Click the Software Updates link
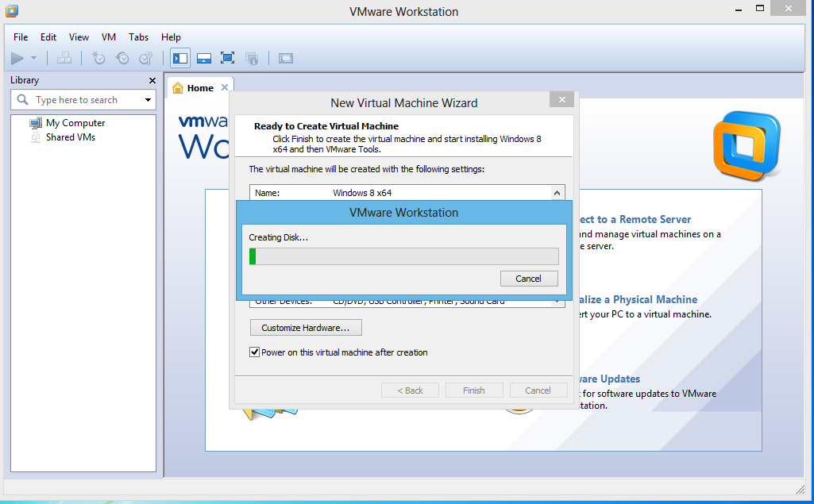This screenshot has height=504, width=814. [x=609, y=379]
